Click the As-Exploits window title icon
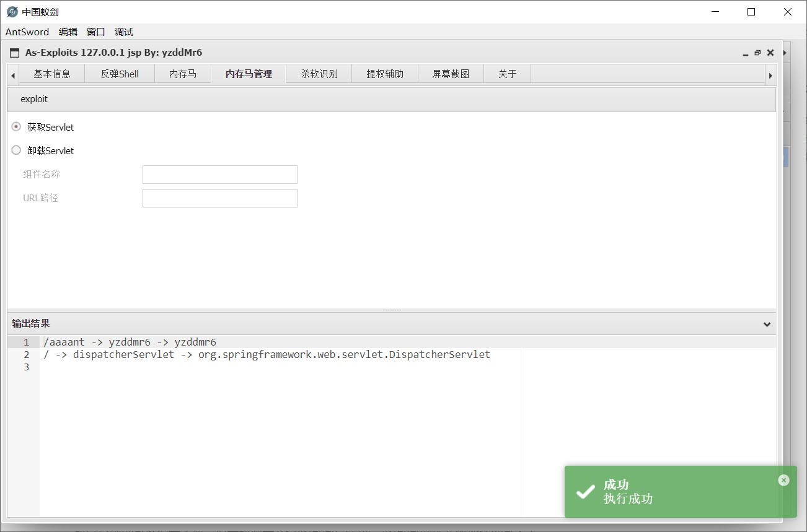The image size is (807, 532). (15, 53)
